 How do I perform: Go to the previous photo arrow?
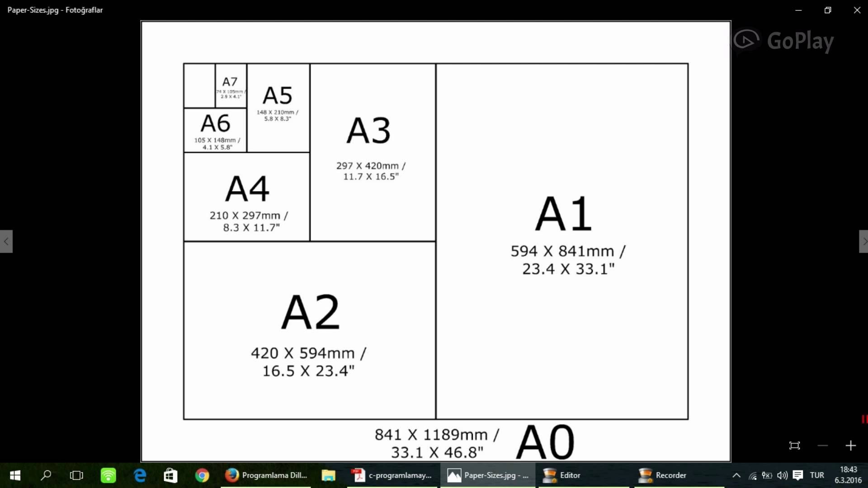pos(6,241)
